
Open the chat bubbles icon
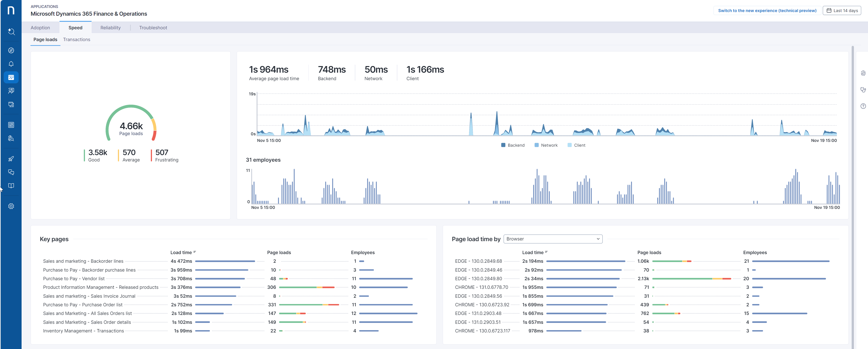[11, 172]
